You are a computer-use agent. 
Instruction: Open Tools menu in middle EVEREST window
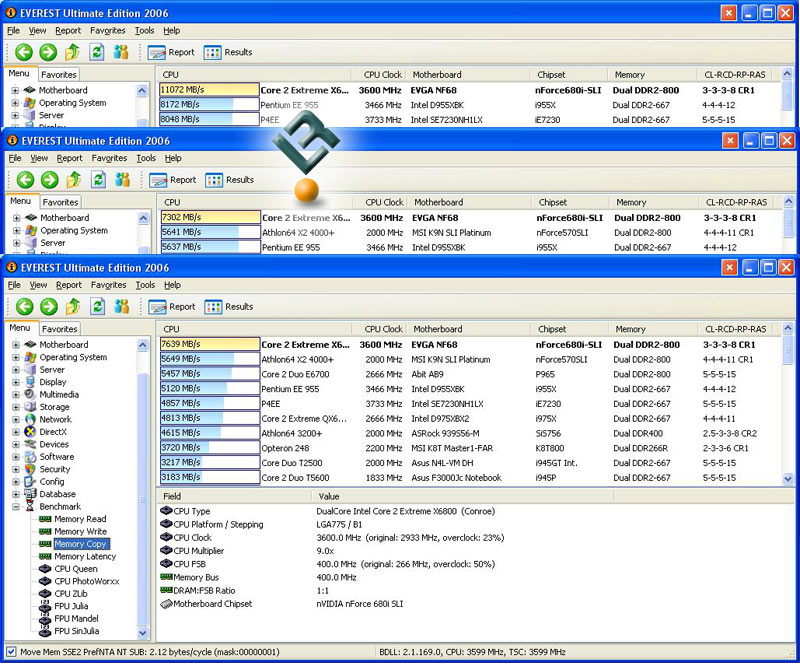[146, 158]
